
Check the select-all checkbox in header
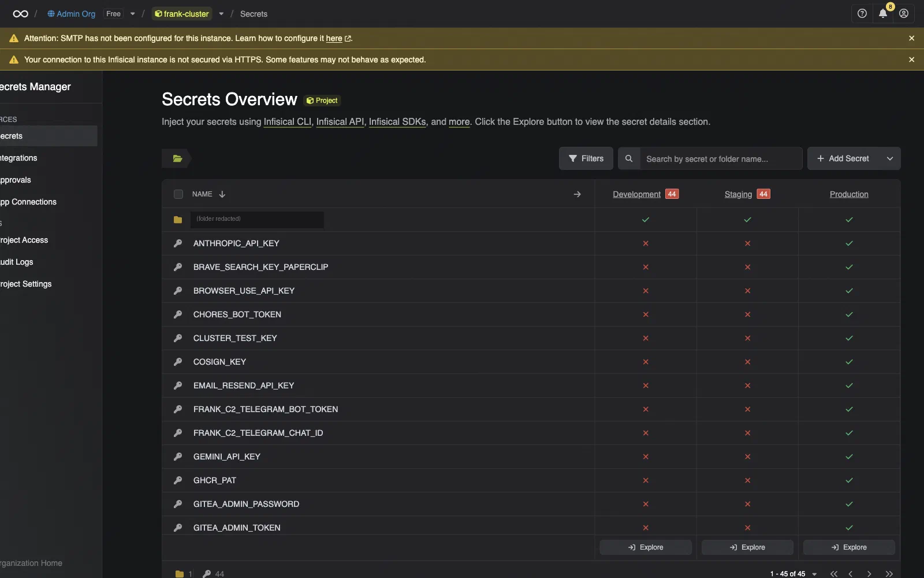pyautogui.click(x=178, y=194)
